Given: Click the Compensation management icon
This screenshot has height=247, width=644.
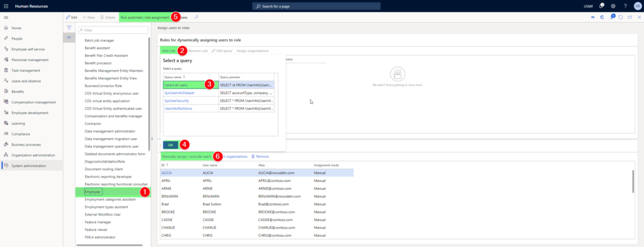Looking at the screenshot, I should click(x=6, y=102).
